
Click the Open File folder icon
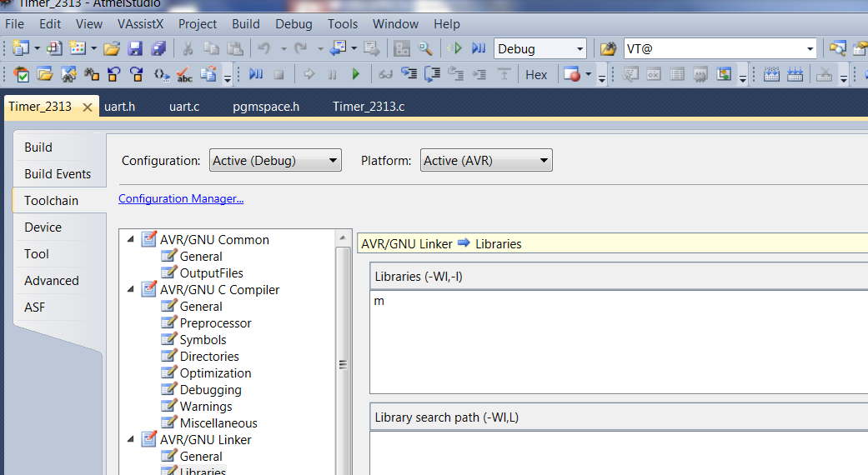tap(111, 48)
